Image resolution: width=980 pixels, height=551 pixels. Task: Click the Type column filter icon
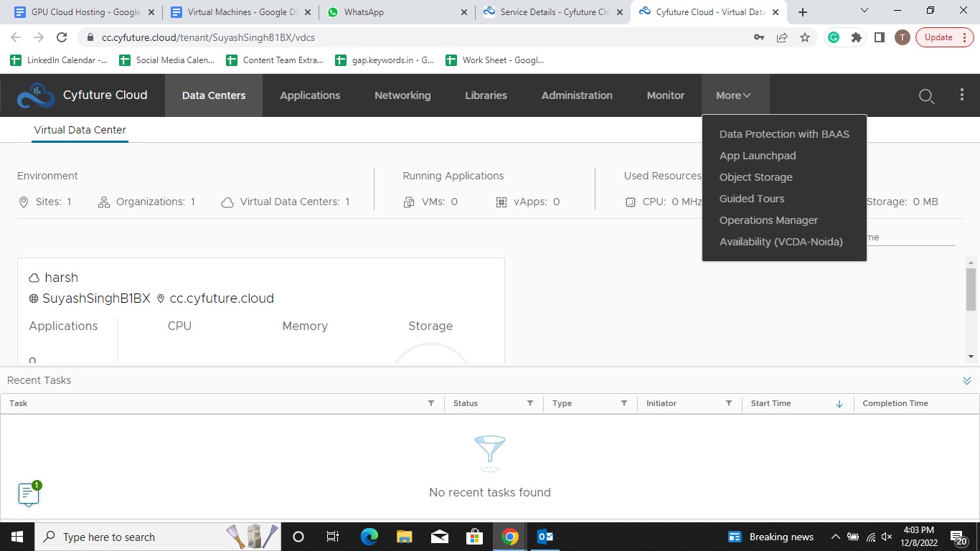click(x=624, y=403)
